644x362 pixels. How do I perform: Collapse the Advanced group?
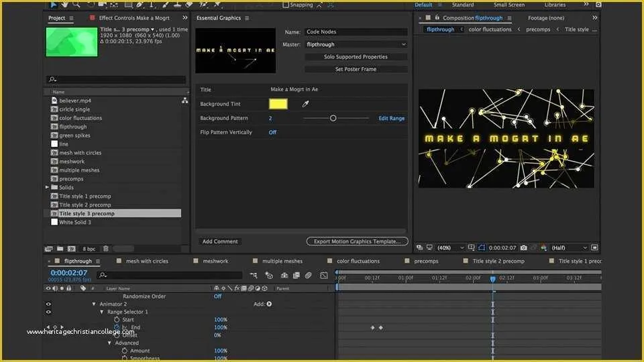109,343
